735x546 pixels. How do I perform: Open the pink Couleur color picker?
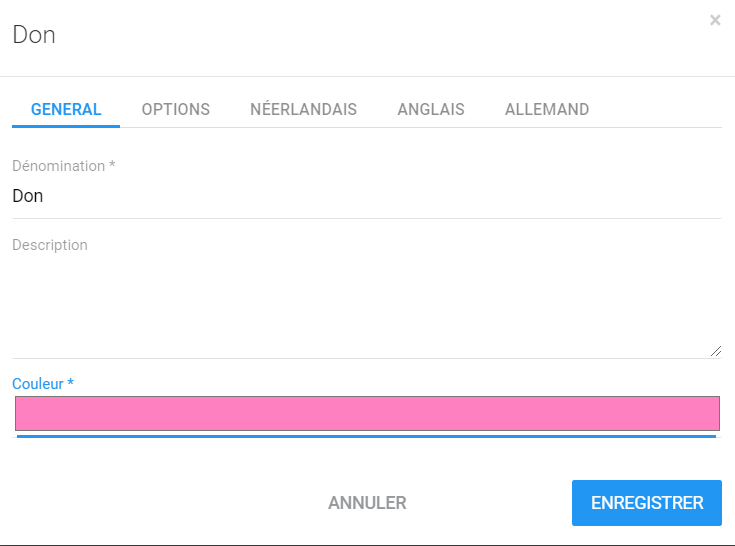367,413
